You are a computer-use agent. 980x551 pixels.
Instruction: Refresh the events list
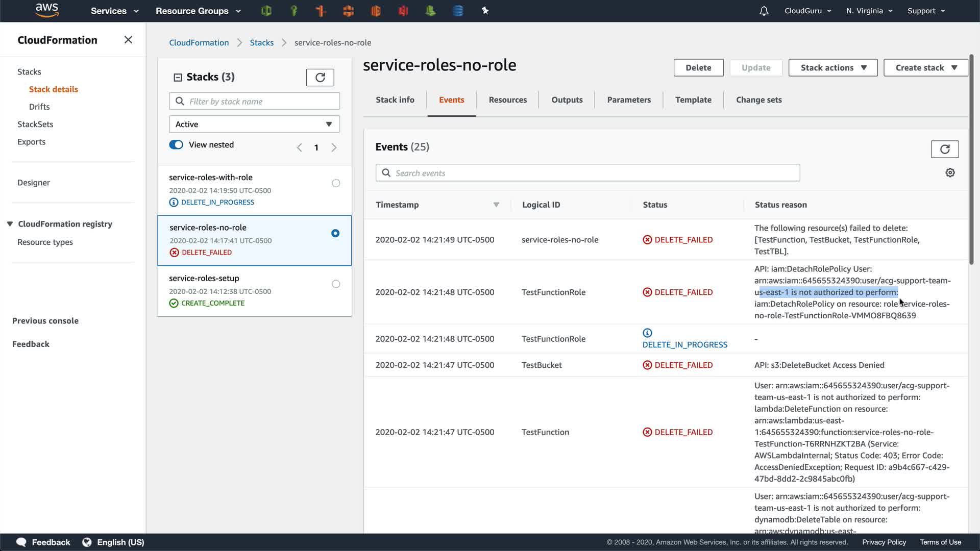[944, 149]
